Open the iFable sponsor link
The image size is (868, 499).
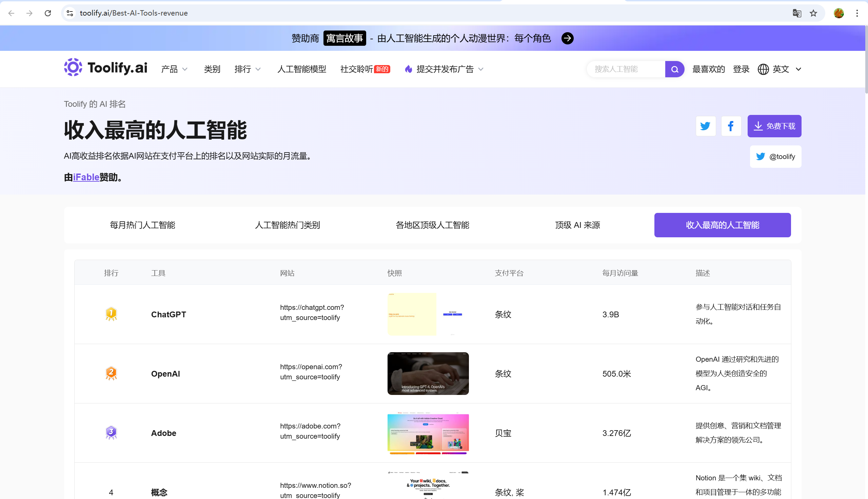click(86, 177)
